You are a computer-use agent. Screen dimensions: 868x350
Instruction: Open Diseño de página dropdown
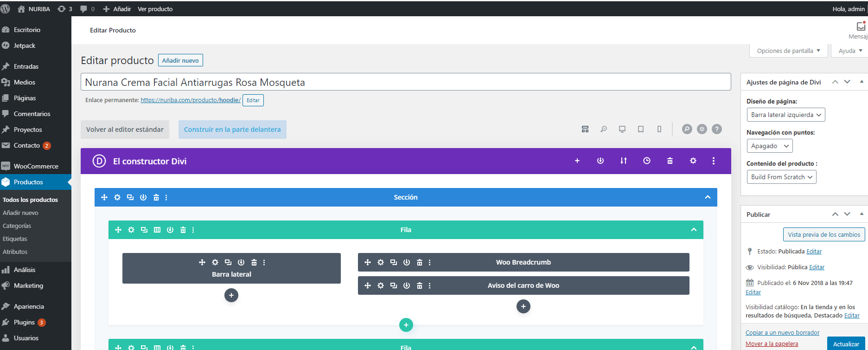(786, 115)
